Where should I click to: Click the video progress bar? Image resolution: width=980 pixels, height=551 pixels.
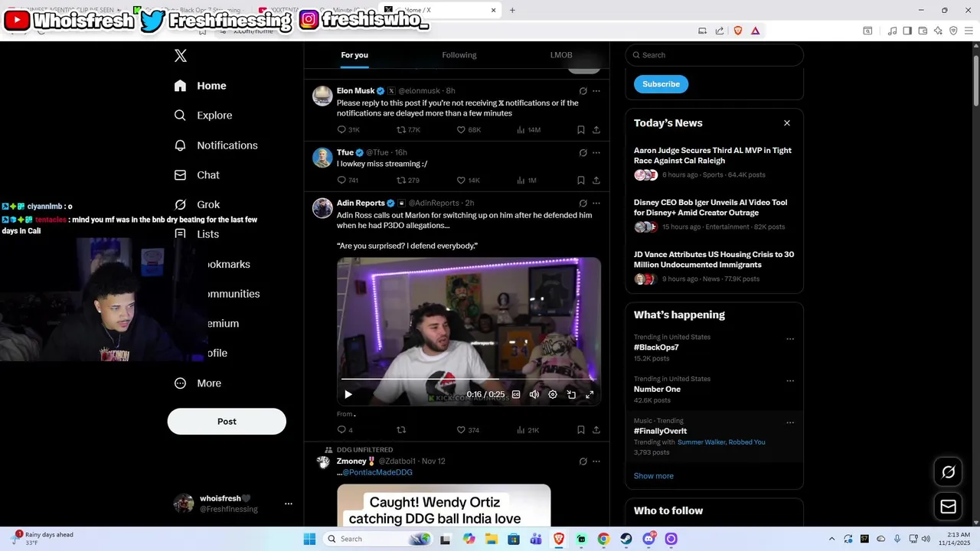tap(469, 379)
